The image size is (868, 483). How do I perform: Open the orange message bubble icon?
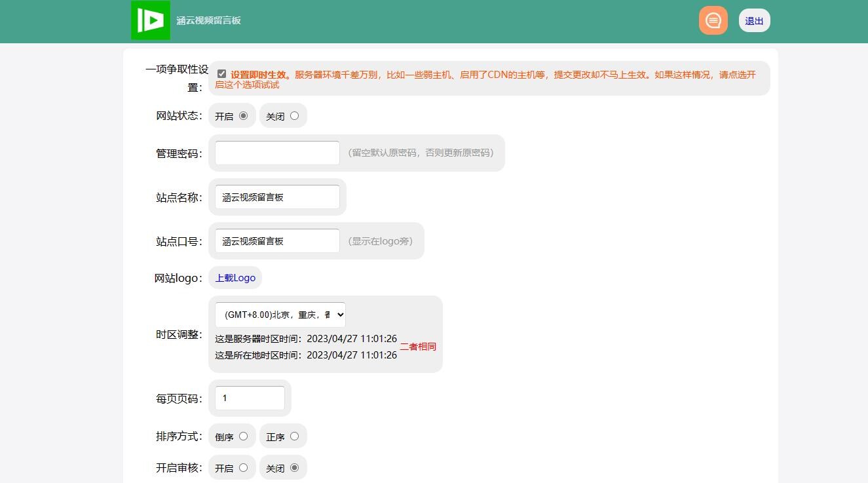713,20
